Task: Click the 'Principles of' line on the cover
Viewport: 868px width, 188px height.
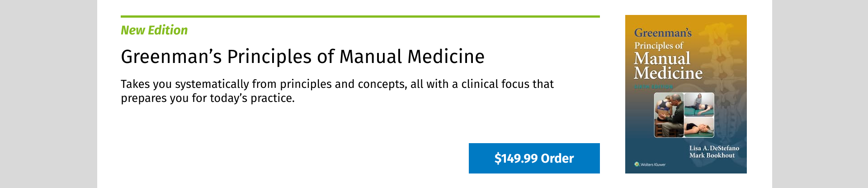Action: 659,45
